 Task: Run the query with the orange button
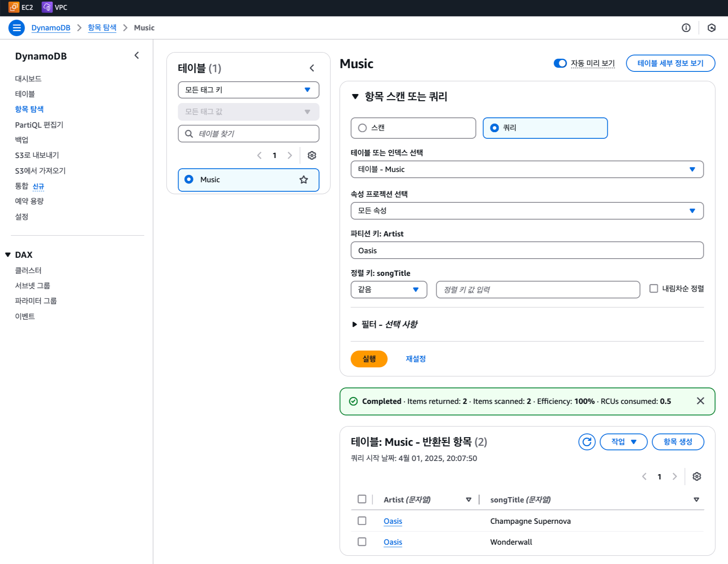coord(369,359)
